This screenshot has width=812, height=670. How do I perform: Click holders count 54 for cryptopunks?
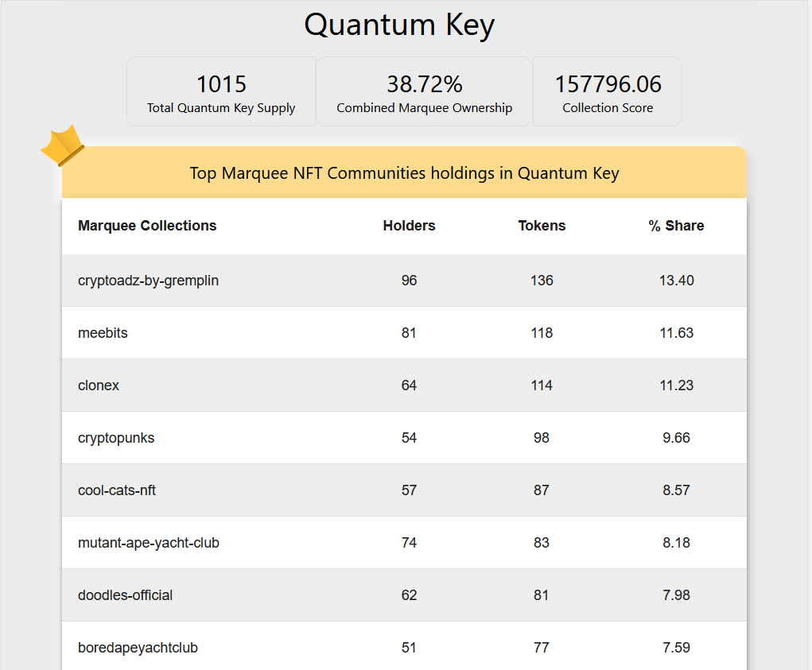pyautogui.click(x=409, y=438)
